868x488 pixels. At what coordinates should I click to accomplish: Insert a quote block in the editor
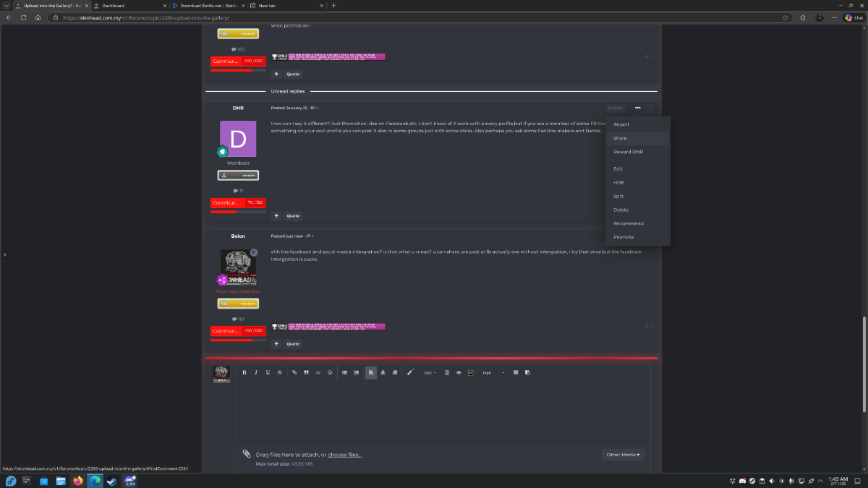coord(306,372)
